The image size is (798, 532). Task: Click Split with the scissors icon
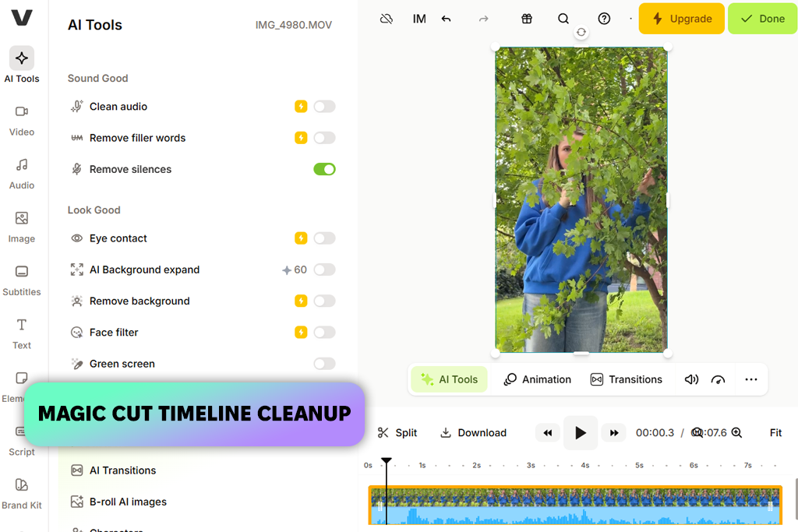coord(397,433)
